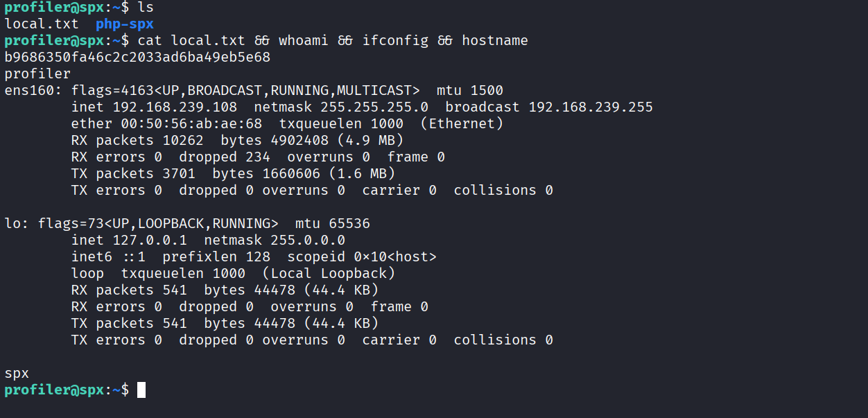Click the lo loopback interface name
This screenshot has height=418, width=868.
pos(12,224)
